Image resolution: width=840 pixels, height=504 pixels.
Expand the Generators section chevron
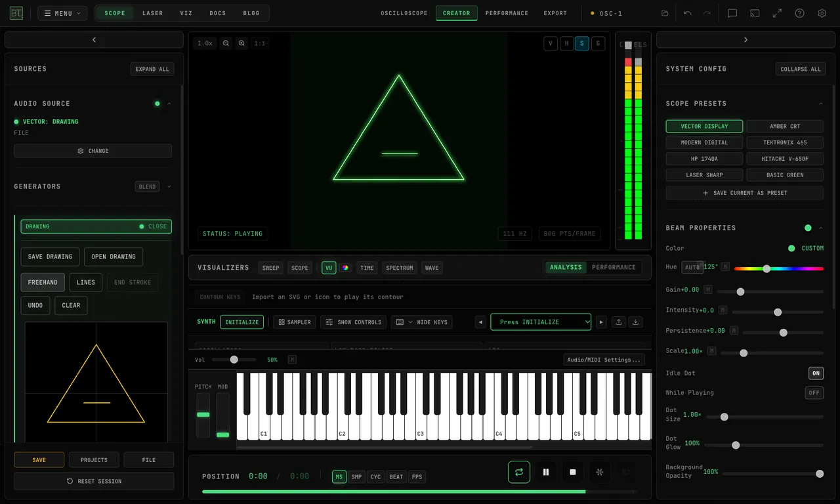click(169, 186)
